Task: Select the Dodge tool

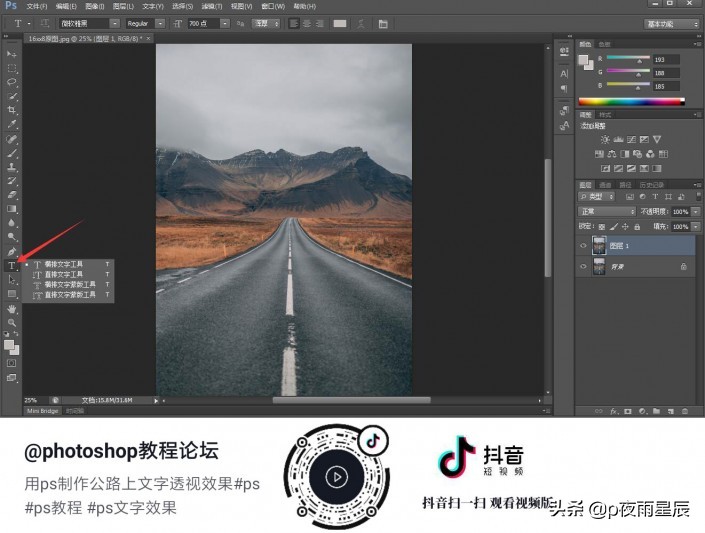Action: [x=12, y=237]
